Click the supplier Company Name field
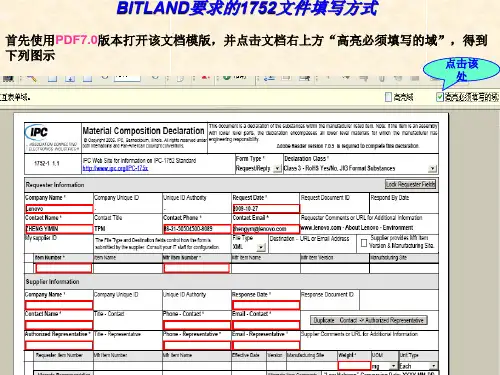The image size is (500, 375). pyautogui.click(x=59, y=305)
